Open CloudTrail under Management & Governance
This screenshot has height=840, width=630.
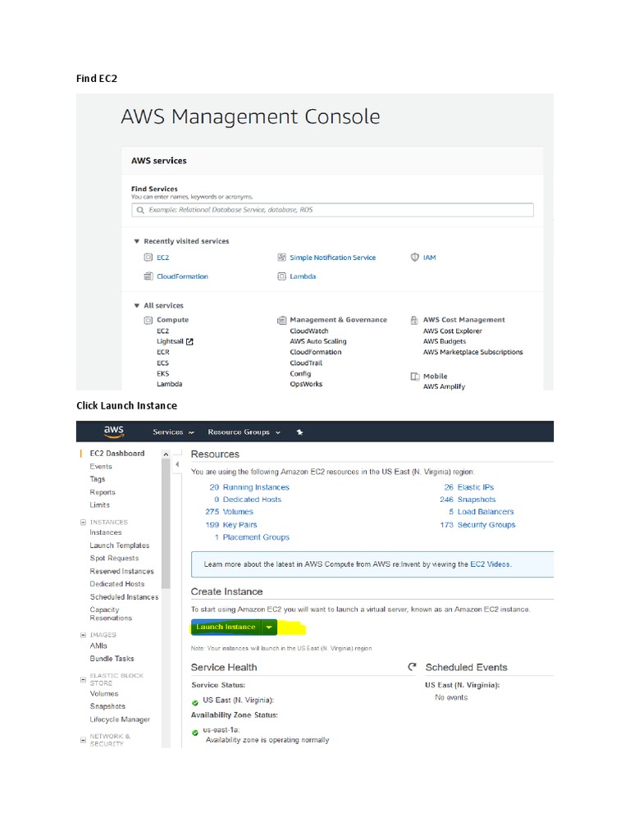(x=306, y=363)
